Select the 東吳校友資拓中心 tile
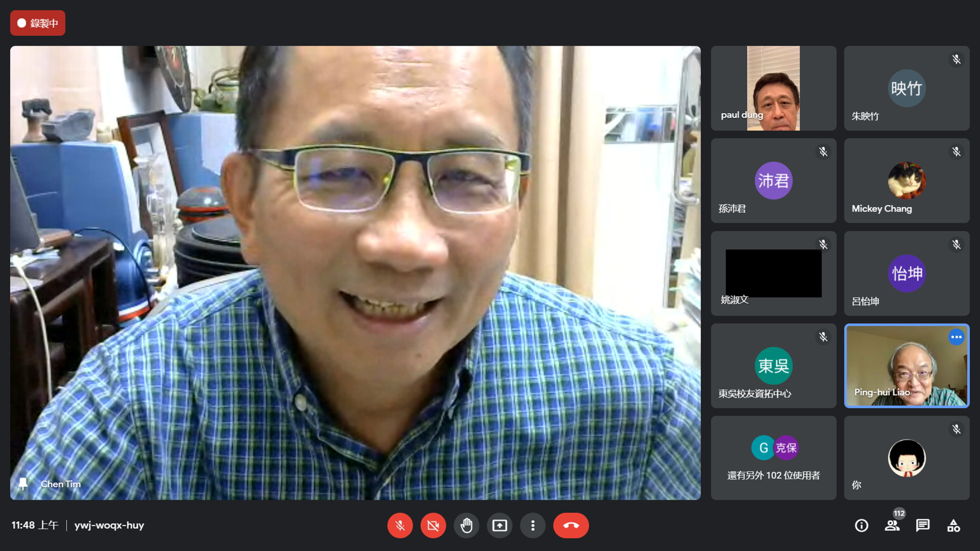The image size is (980, 551). pos(773,366)
